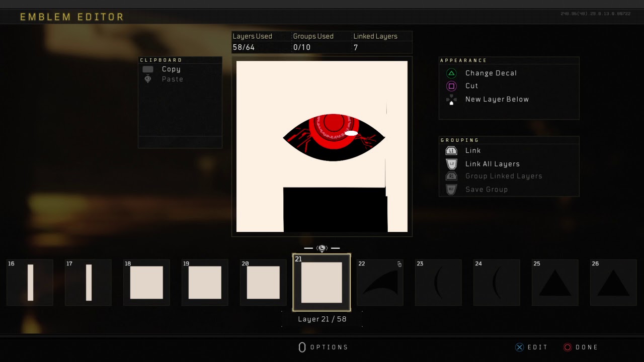644x362 pixels.
Task: Click the d-pad icon for New Layer Below
Action: (451, 100)
